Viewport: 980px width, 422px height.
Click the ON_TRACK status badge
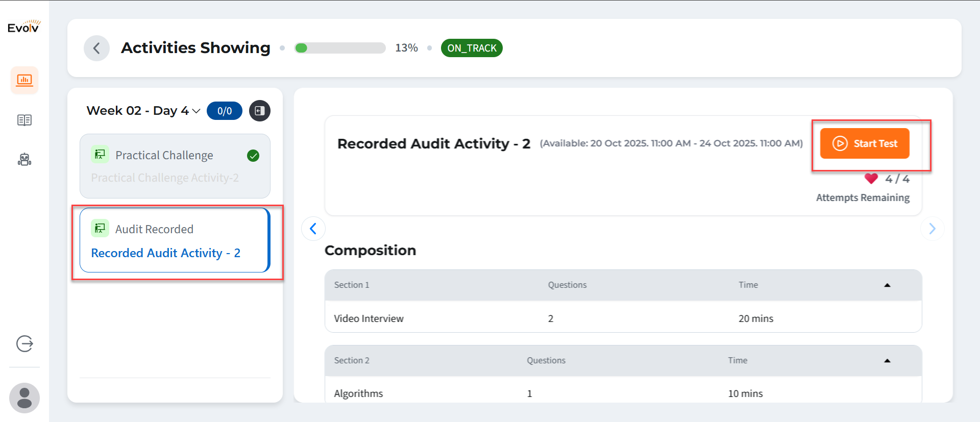(472, 48)
